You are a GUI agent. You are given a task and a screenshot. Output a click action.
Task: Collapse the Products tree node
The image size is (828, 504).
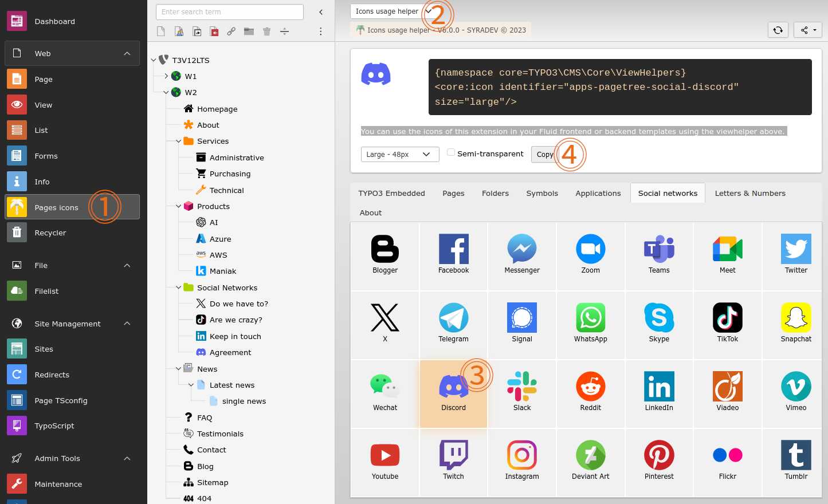178,206
